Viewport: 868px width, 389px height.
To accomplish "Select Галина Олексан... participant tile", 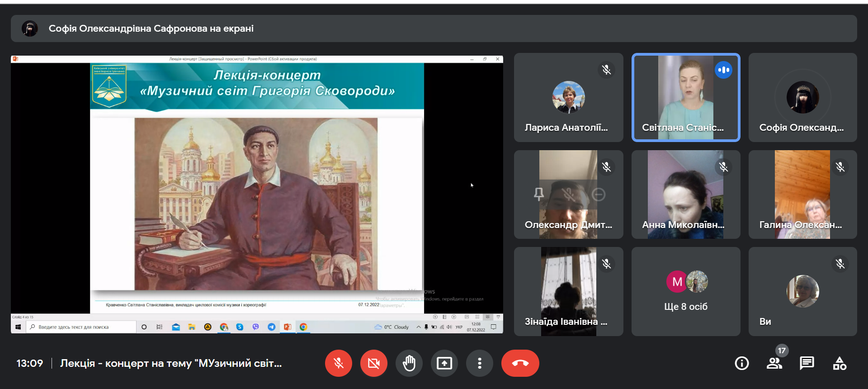I will (x=802, y=194).
